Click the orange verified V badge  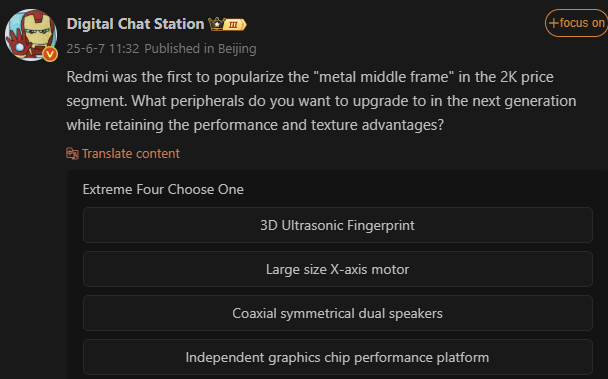pyautogui.click(x=50, y=54)
